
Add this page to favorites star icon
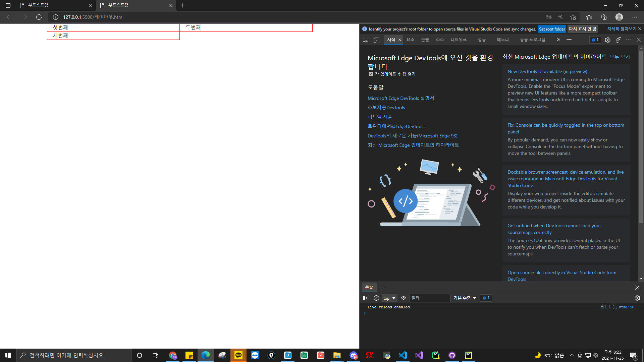click(573, 17)
